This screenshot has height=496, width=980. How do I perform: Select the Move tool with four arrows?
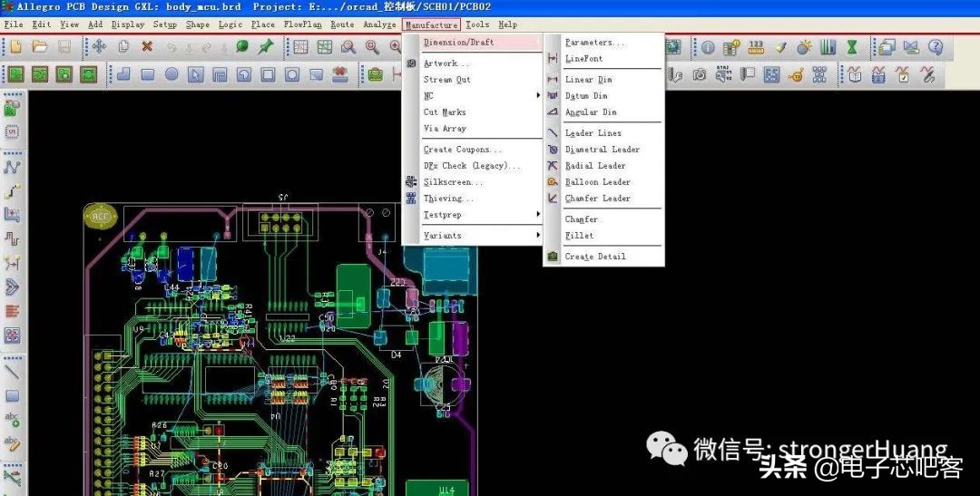(x=99, y=46)
